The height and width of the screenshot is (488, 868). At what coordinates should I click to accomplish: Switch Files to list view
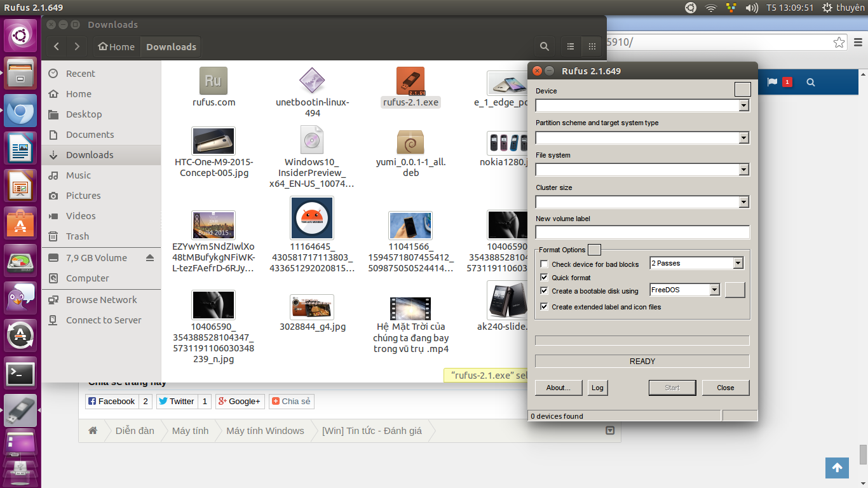[x=571, y=46]
